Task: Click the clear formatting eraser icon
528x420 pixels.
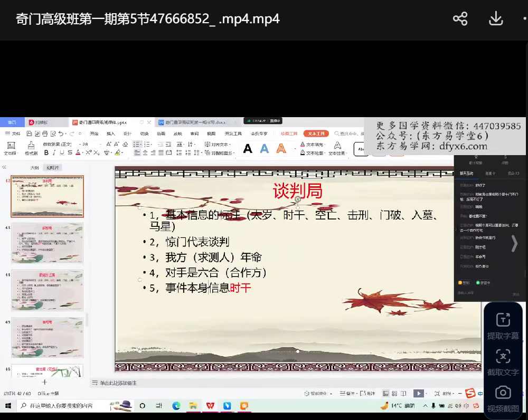Action: click(125, 144)
